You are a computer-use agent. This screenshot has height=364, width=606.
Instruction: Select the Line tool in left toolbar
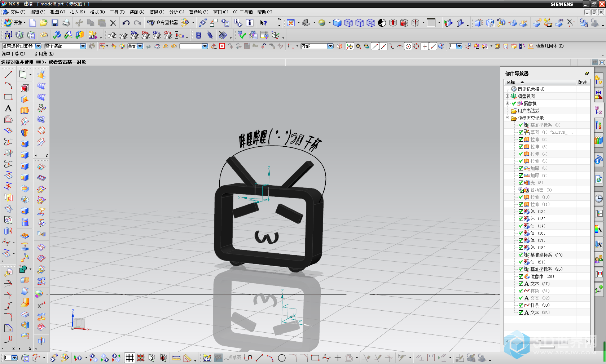tap(8, 75)
